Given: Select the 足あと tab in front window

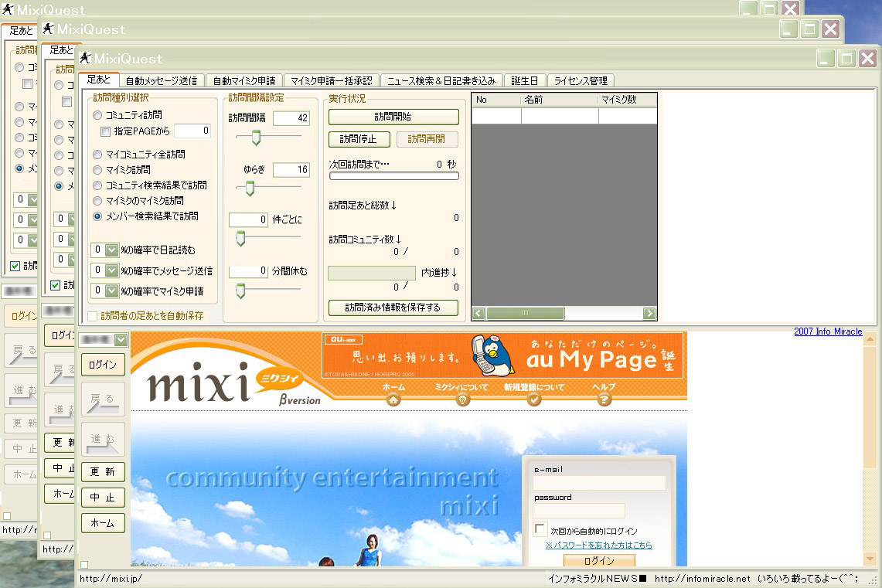Looking at the screenshot, I should (98, 80).
